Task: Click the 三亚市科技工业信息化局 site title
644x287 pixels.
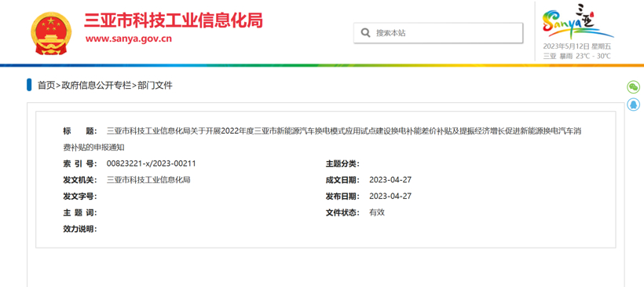Action: point(174,21)
